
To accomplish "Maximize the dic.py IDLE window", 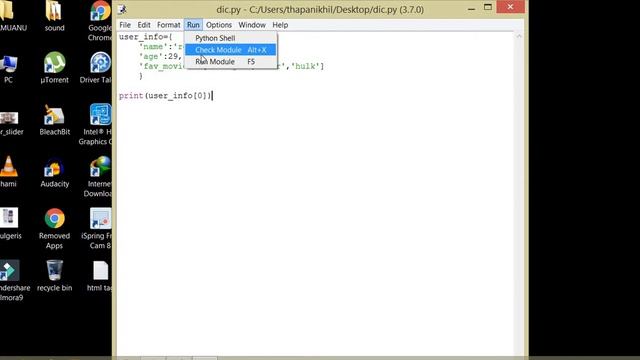I will pos(488,7).
